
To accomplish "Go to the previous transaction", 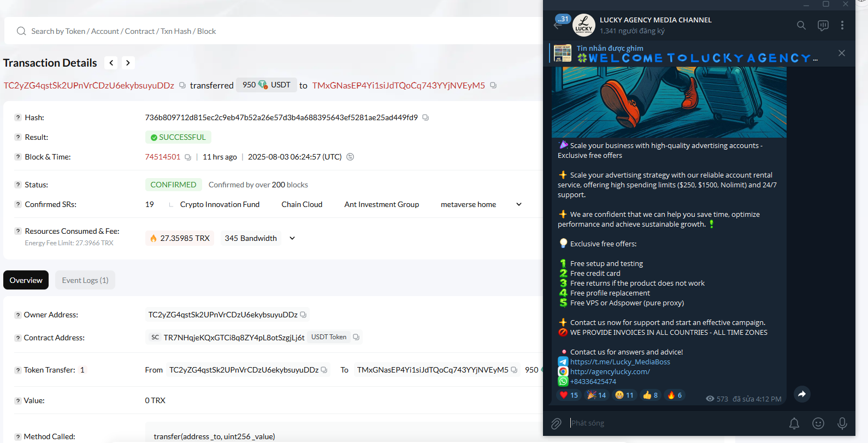I will 111,63.
